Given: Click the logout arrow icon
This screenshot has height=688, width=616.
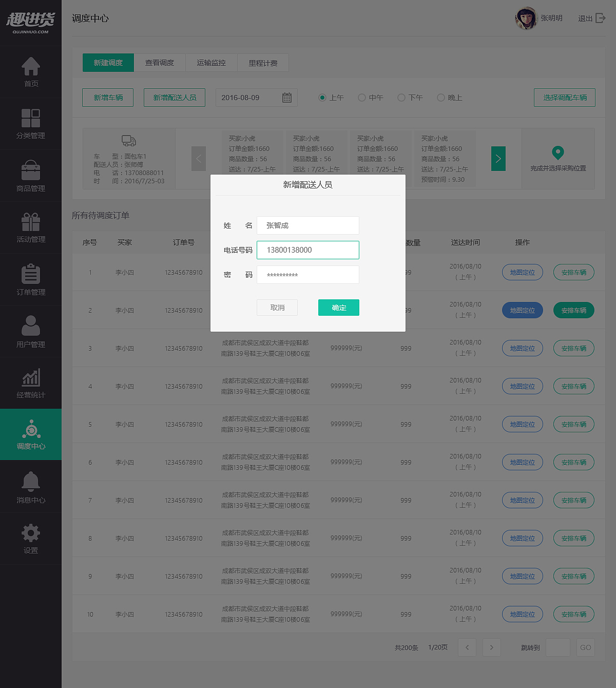Looking at the screenshot, I should pyautogui.click(x=601, y=18).
